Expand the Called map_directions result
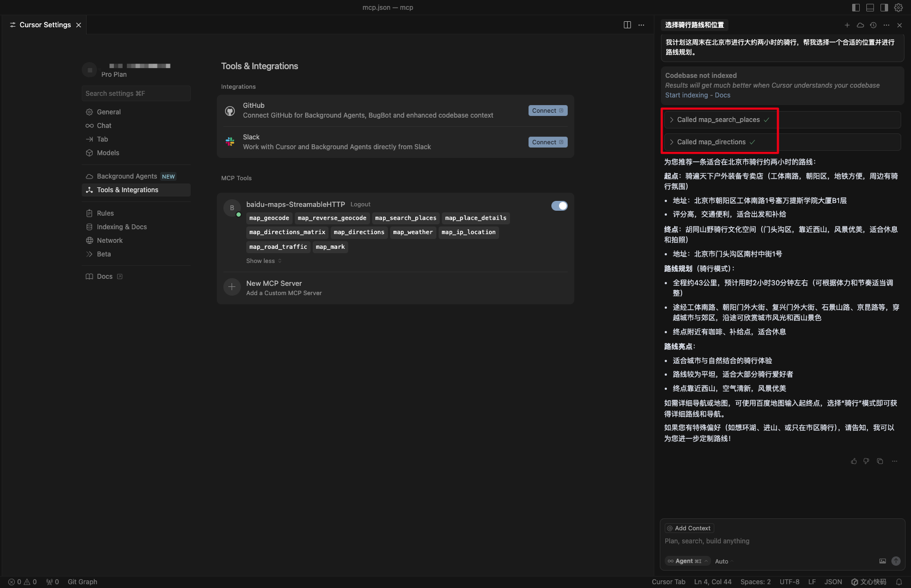This screenshot has width=911, height=588. [711, 142]
